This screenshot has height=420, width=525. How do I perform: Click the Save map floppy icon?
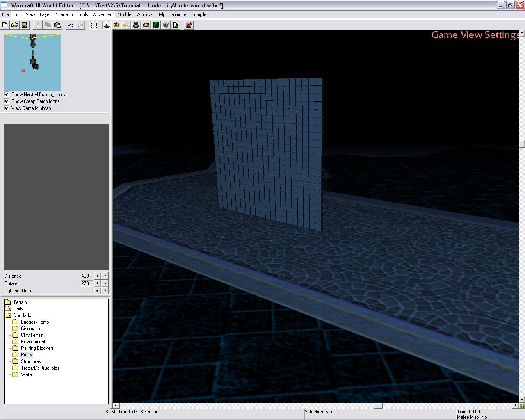click(x=25, y=25)
